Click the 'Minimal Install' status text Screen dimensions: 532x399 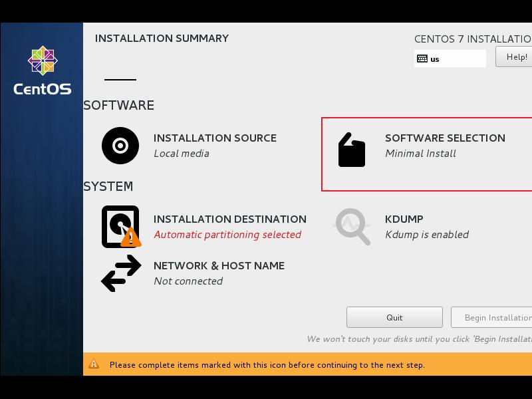[420, 153]
